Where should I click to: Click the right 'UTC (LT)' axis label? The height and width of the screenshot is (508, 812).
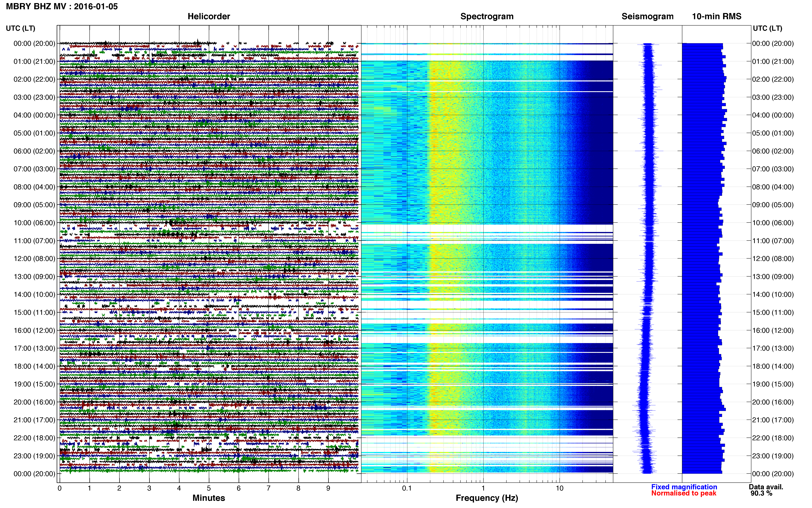767,28
